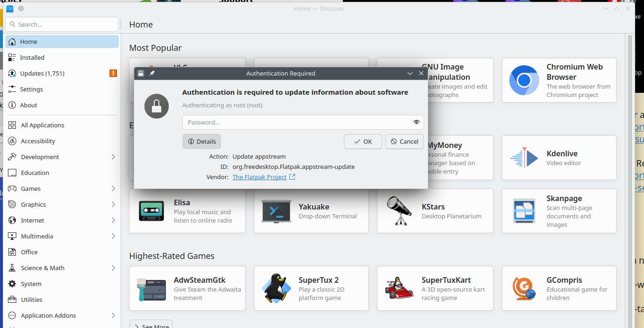Open the Installed page in sidebar
The height and width of the screenshot is (328, 644).
32,57
